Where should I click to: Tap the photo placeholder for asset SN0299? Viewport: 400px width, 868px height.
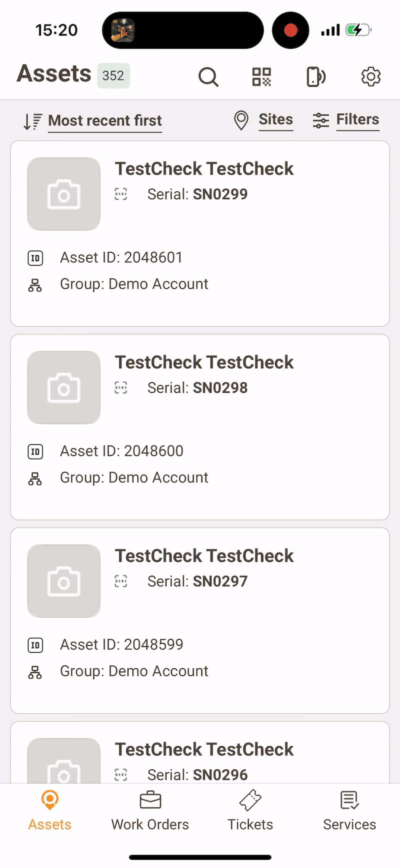63,194
